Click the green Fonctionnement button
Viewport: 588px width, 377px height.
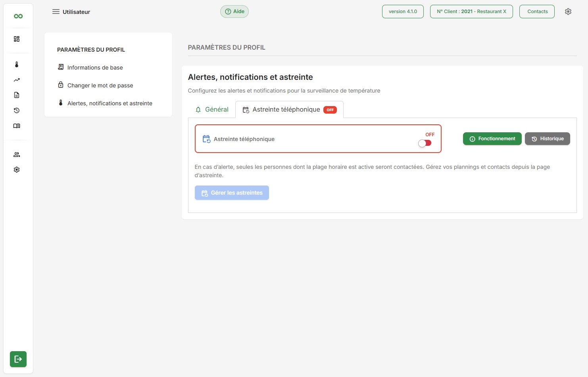(x=492, y=139)
